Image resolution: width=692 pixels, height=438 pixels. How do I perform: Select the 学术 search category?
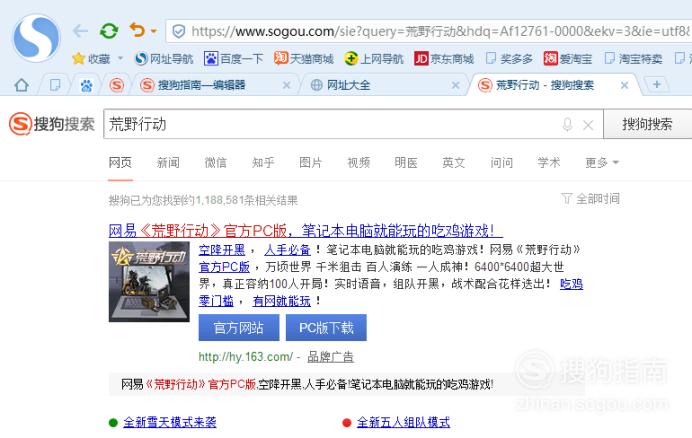tap(549, 162)
